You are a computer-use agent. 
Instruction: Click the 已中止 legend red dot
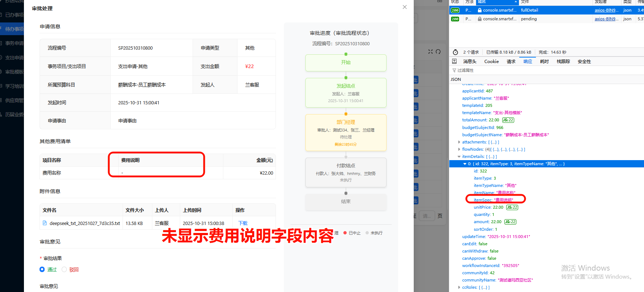click(x=345, y=233)
